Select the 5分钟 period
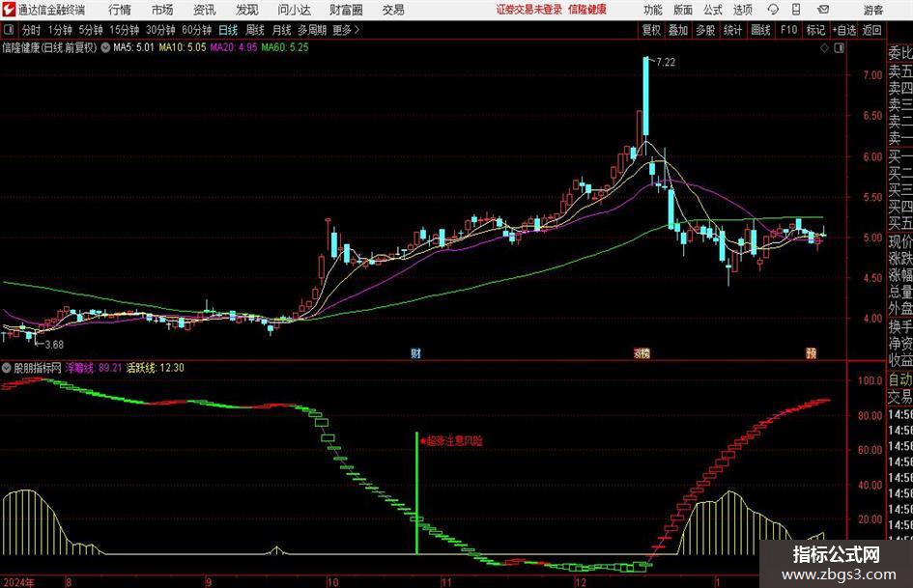The image size is (913, 588). [91, 30]
